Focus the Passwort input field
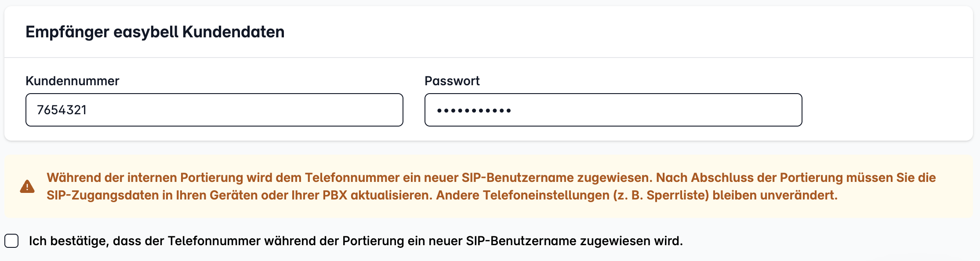Viewport: 980px width, 261px height. point(613,110)
